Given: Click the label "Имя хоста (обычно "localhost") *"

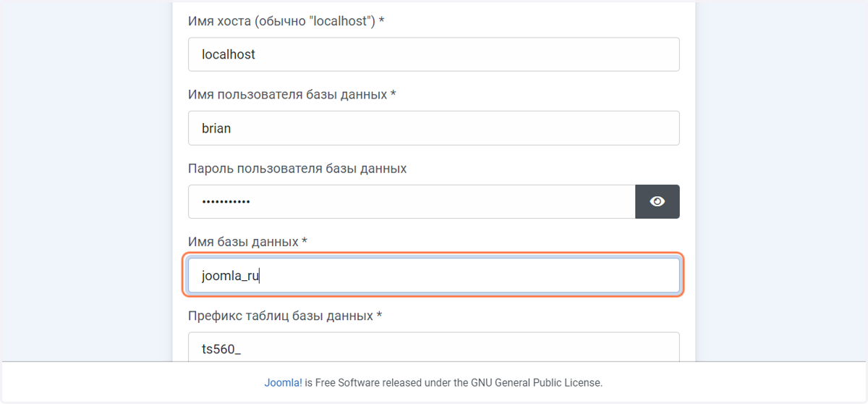Looking at the screenshot, I should point(286,21).
